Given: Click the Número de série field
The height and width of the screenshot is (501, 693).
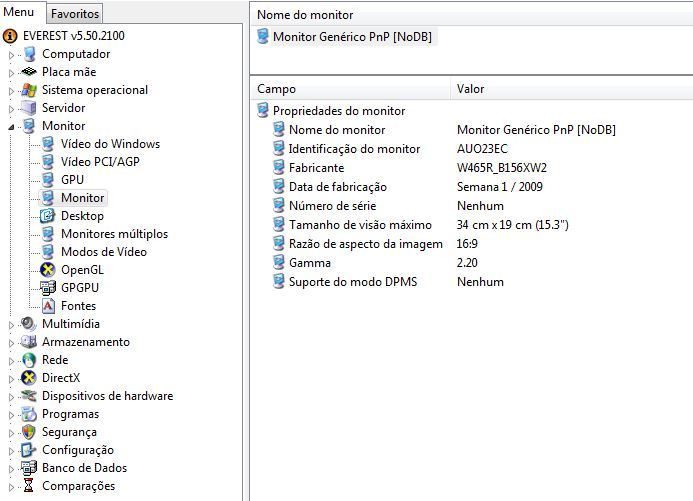Looking at the screenshot, I should (332, 206).
